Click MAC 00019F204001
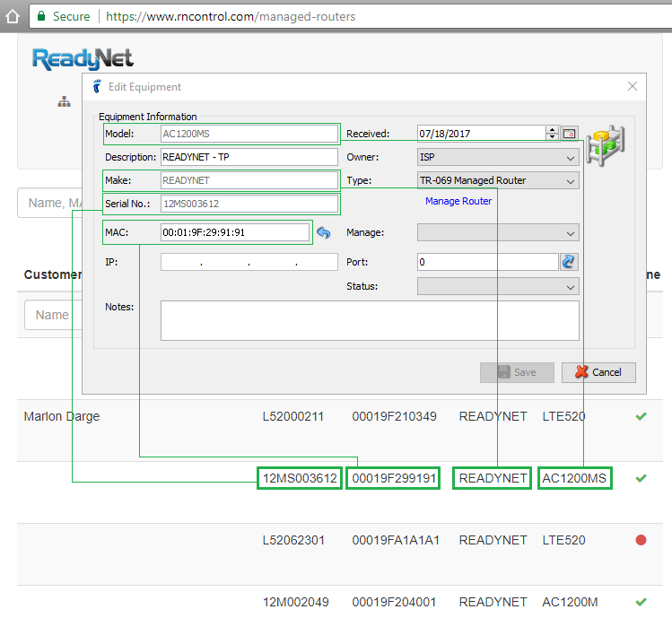Image resolution: width=672 pixels, height=618 pixels. (394, 602)
